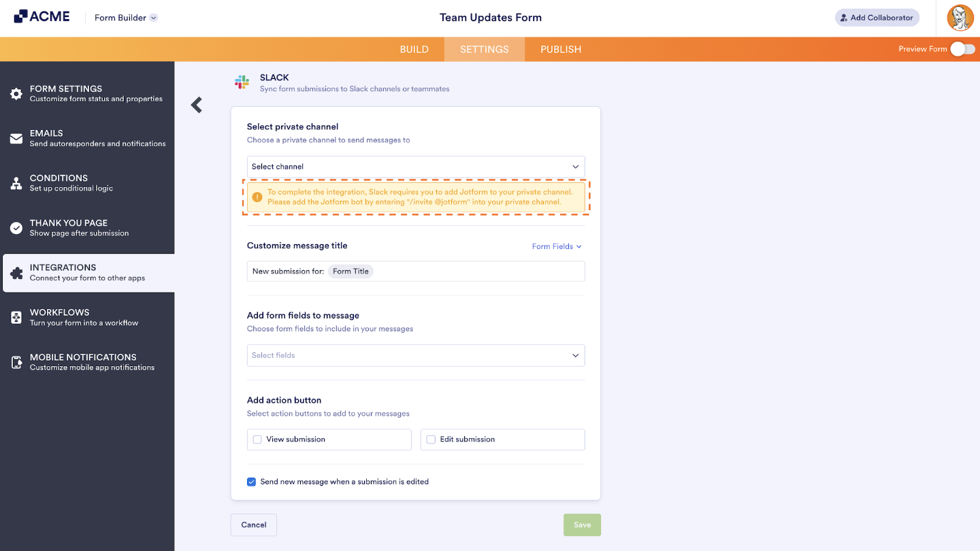Screen dimensions: 980x551
Task: Open the Publish tab
Action: pyautogui.click(x=560, y=49)
